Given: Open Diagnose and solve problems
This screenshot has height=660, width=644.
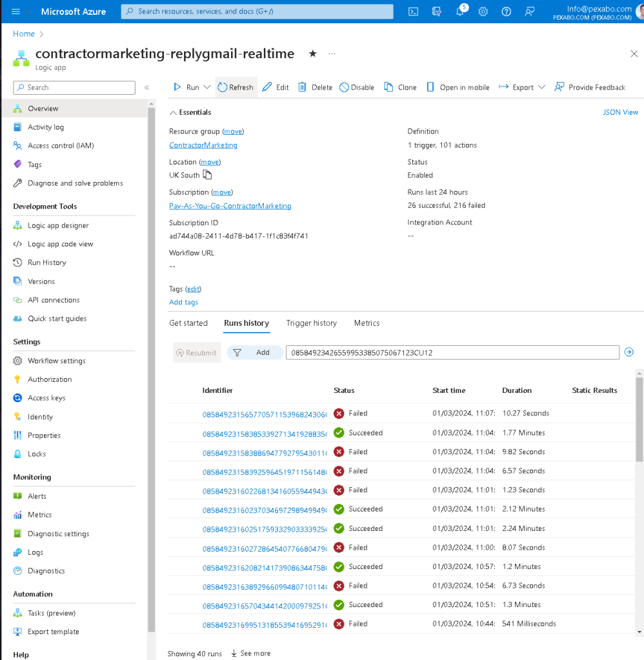Looking at the screenshot, I should pos(75,183).
